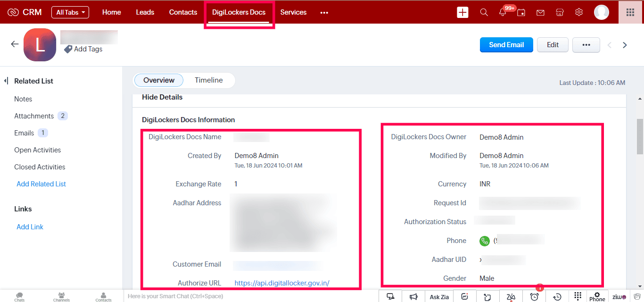This screenshot has width=644, height=302.
Task: Open the apps grid launcher
Action: [x=630, y=12]
